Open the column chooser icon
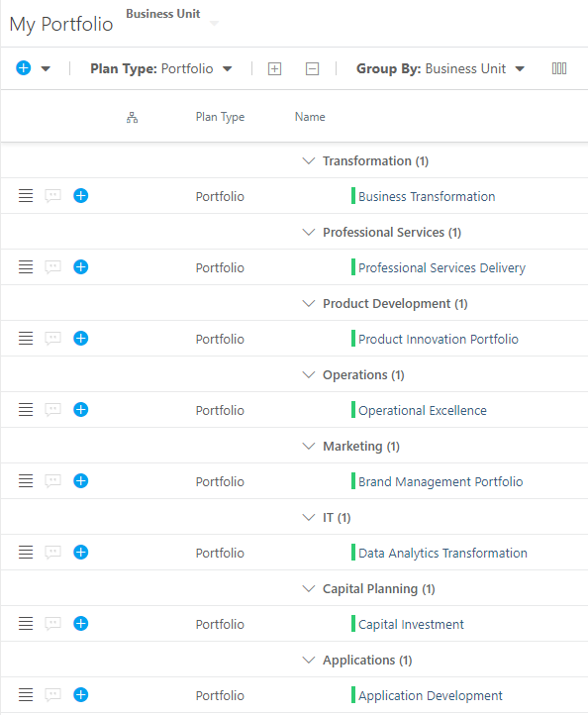Screen dimensions: 588x715 point(559,68)
